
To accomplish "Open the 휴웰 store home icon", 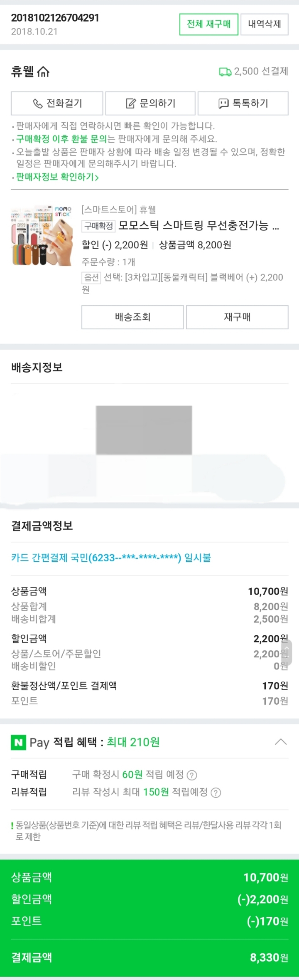I will pyautogui.click(x=43, y=72).
